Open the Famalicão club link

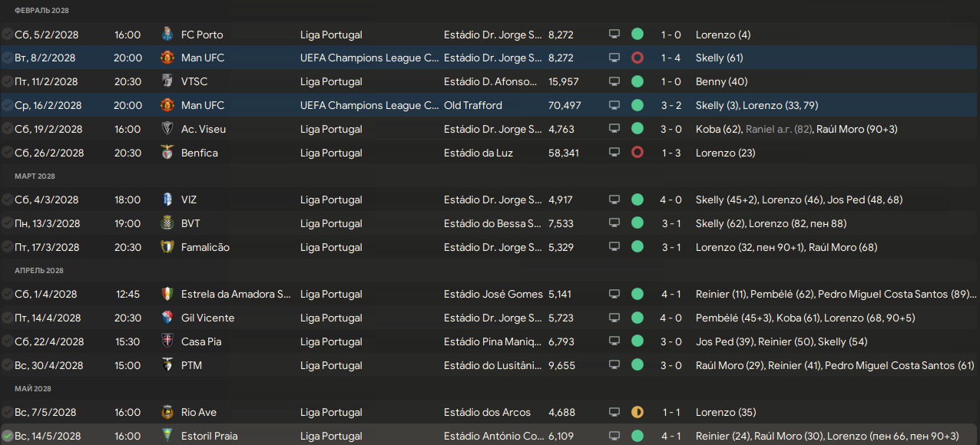[x=205, y=247]
